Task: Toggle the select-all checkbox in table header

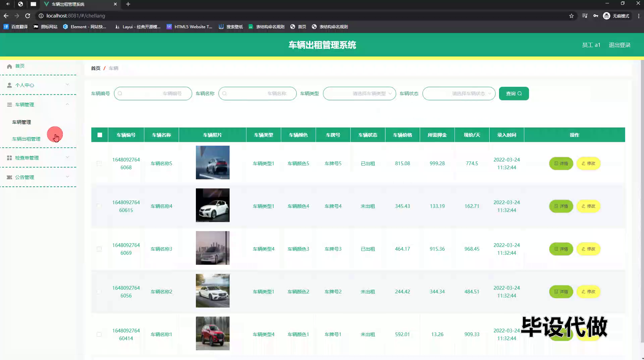Action: (100, 135)
